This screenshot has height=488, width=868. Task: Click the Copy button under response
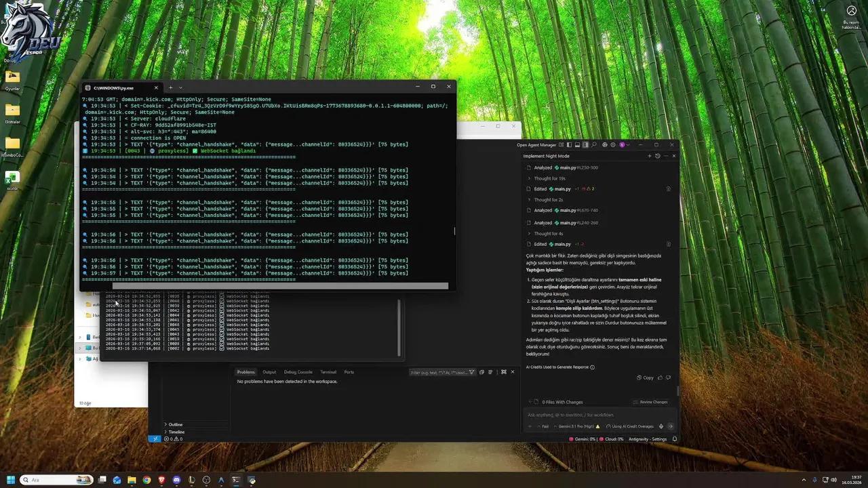645,378
